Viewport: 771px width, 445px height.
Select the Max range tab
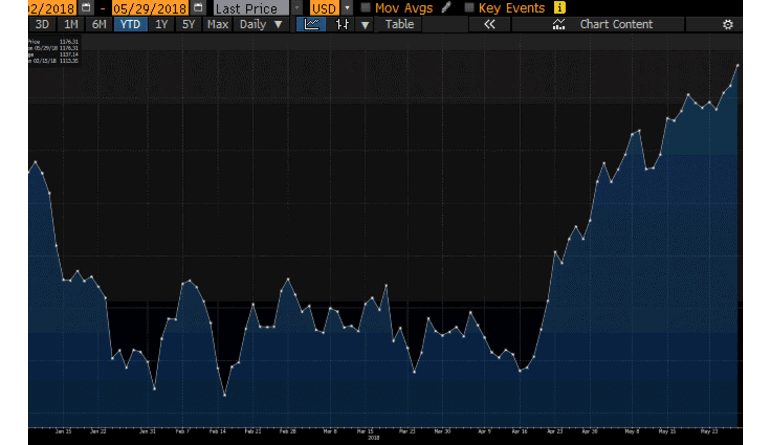click(217, 24)
